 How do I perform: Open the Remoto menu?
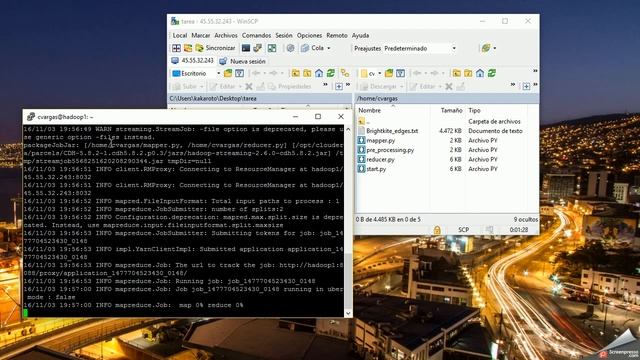pos(337,36)
